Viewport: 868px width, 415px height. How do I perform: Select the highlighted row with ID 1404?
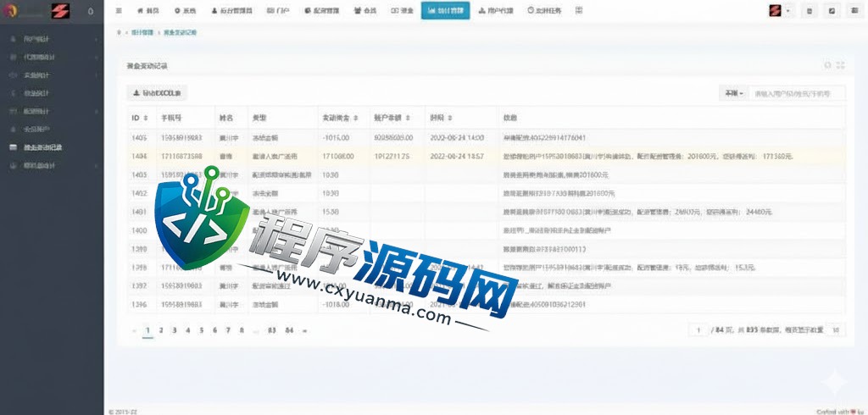click(x=486, y=157)
